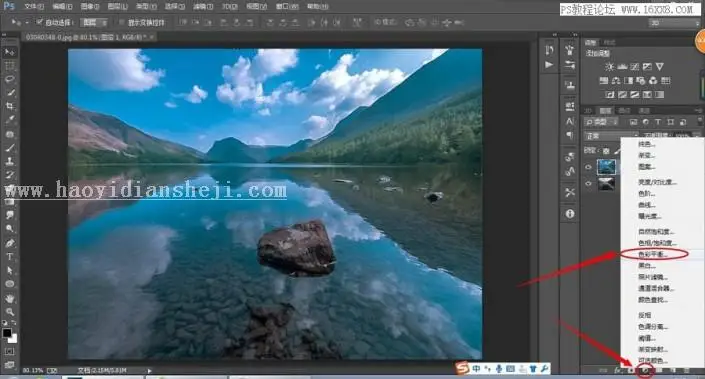Select the bottom layer thumbnail
705x379 pixels.
coord(606,183)
